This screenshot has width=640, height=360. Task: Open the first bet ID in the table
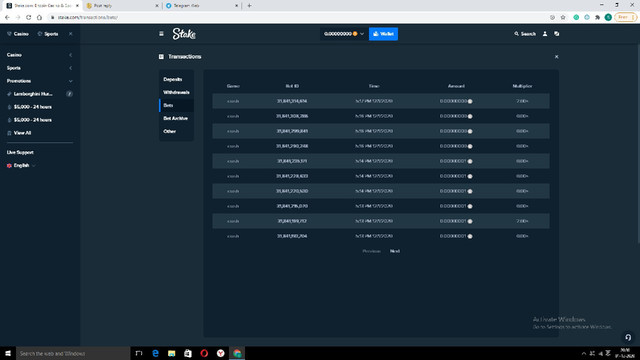[292, 101]
